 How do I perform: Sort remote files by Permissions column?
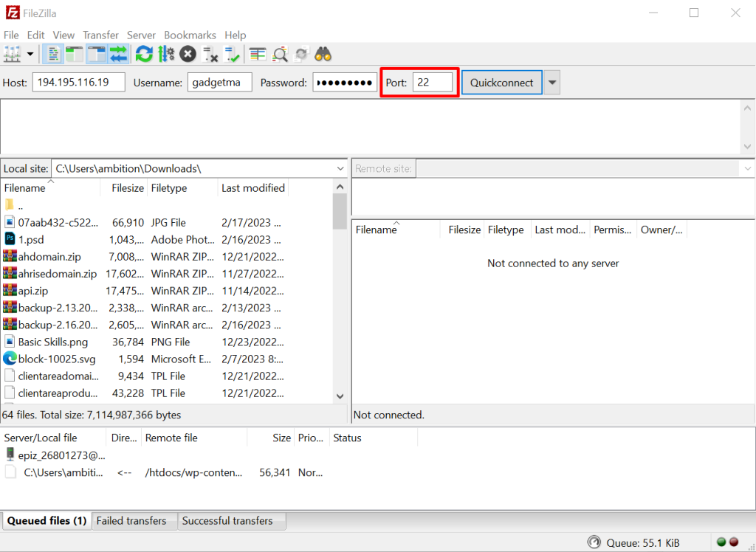[614, 230]
